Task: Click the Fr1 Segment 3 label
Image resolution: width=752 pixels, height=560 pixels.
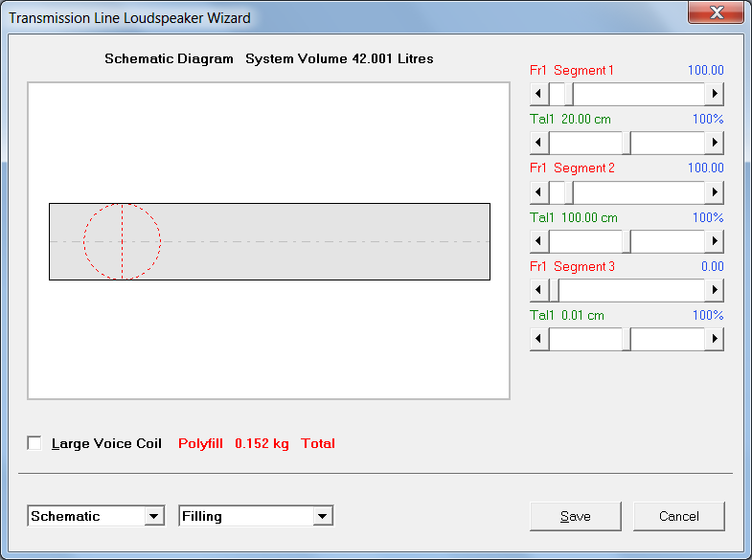Action: [572, 266]
